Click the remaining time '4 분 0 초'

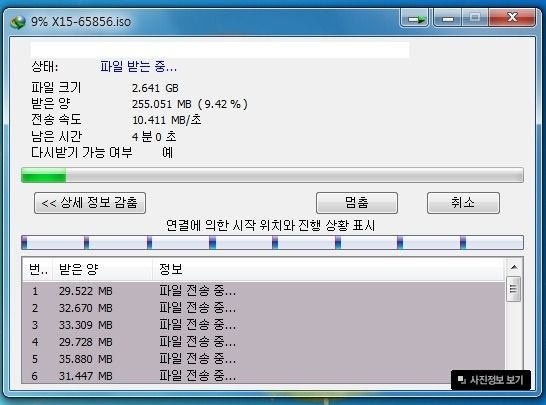154,136
